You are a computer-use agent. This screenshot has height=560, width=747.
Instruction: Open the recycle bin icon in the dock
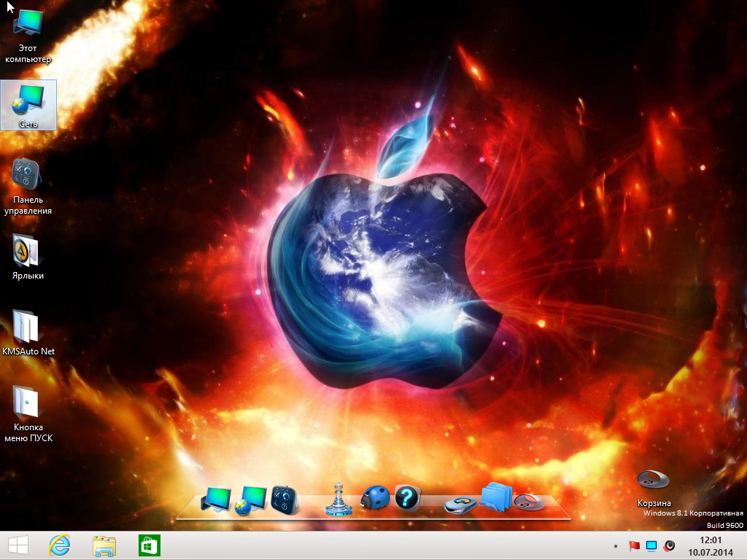(x=530, y=502)
